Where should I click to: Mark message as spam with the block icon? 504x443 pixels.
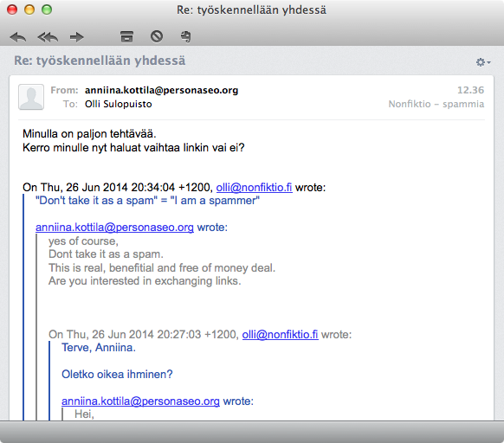tap(157, 36)
